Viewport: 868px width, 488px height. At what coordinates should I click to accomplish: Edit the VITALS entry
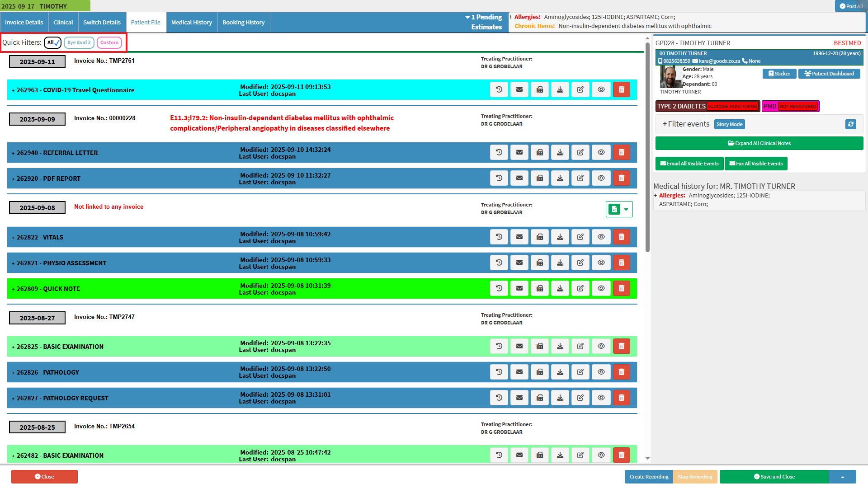[x=580, y=237]
